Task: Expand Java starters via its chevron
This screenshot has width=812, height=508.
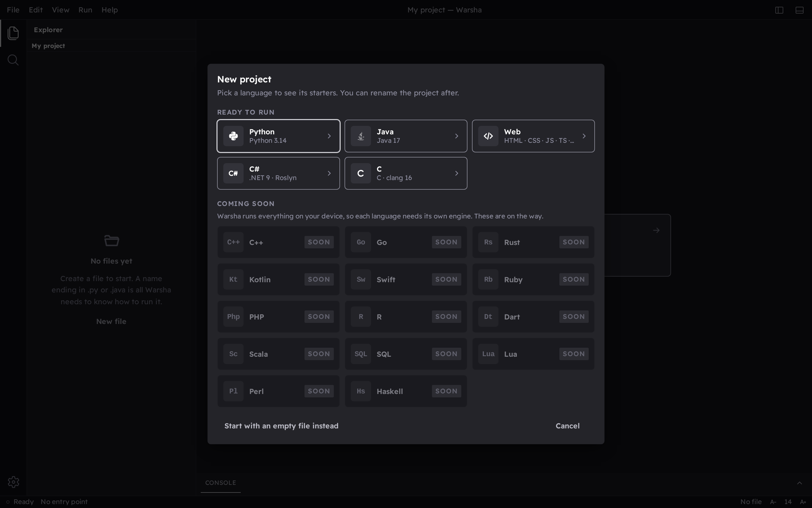Action: [457, 136]
